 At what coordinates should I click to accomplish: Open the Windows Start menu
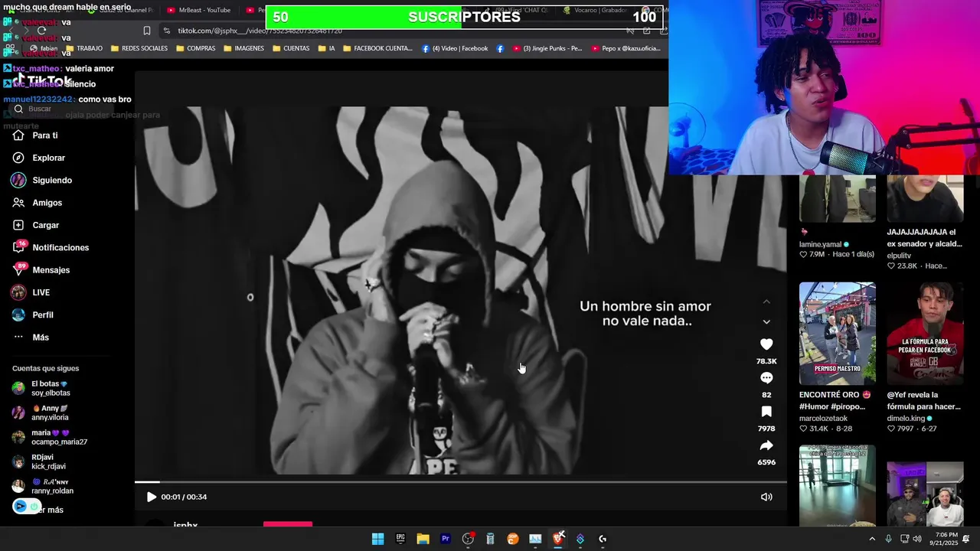click(x=377, y=539)
